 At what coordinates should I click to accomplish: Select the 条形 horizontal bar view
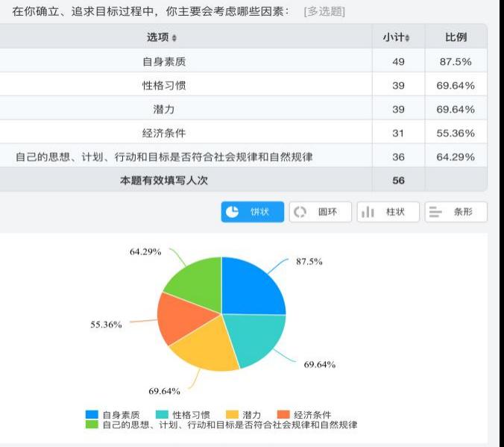point(456,212)
